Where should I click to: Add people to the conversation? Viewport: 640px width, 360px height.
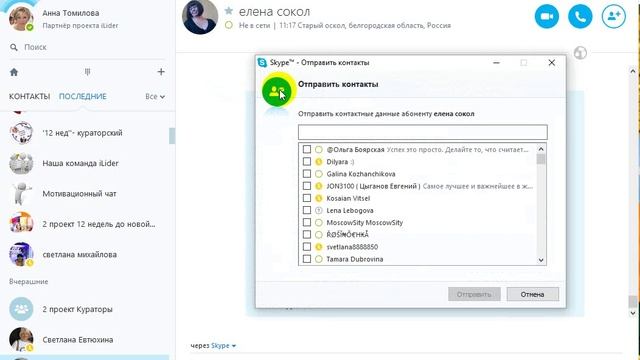(613, 16)
